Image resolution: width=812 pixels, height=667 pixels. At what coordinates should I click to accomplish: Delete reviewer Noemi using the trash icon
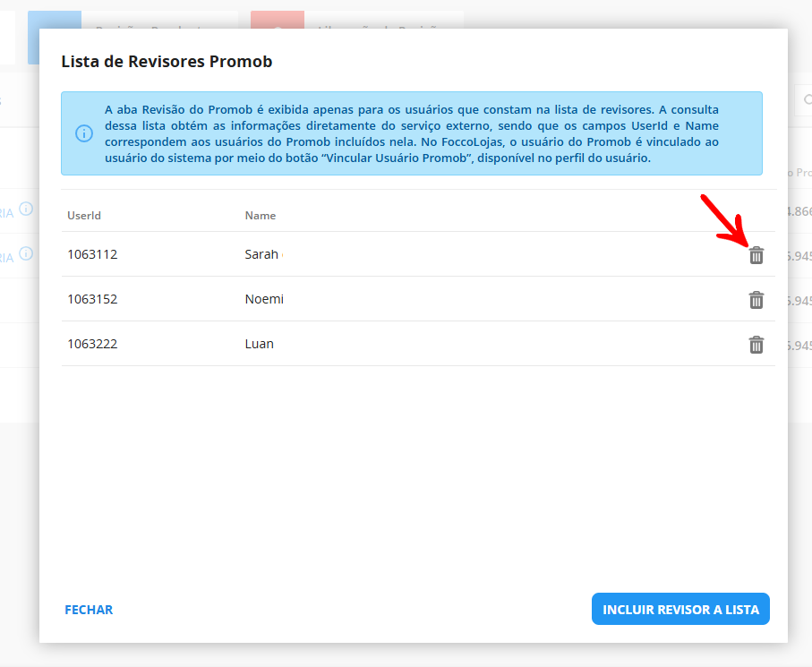pyautogui.click(x=756, y=300)
